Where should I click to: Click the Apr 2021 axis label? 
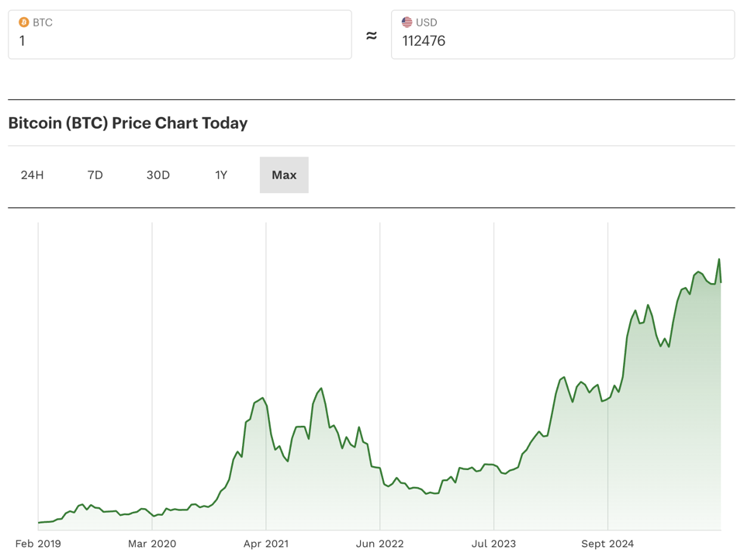click(266, 544)
